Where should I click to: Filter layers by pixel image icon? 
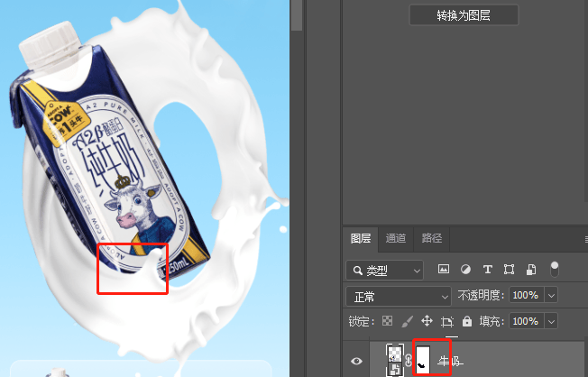pos(444,269)
